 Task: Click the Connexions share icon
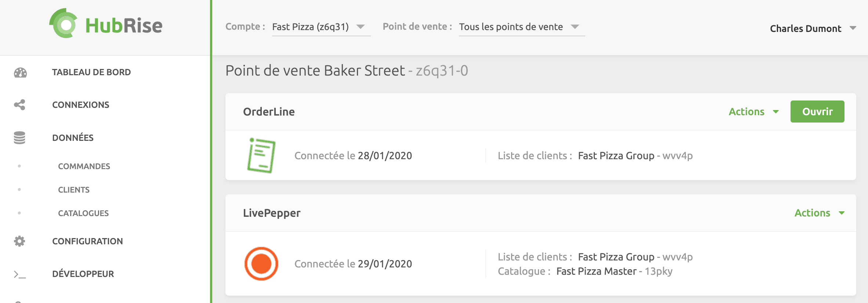pyautogui.click(x=20, y=105)
